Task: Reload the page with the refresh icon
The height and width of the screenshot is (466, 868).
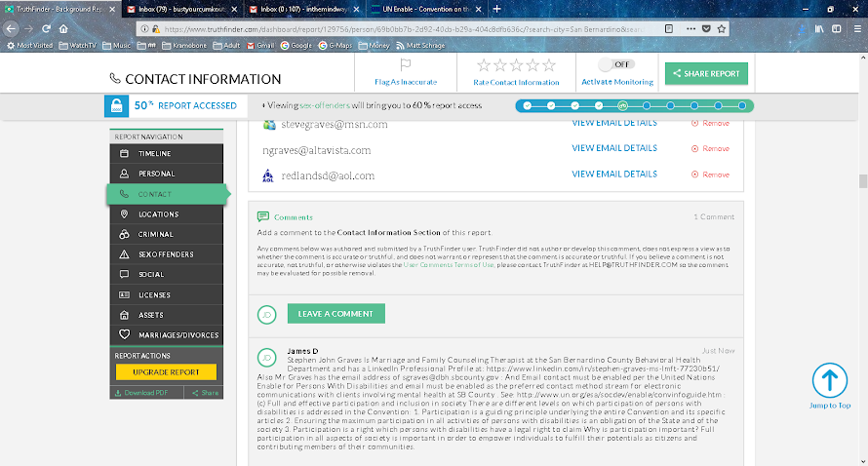Action: [47, 29]
